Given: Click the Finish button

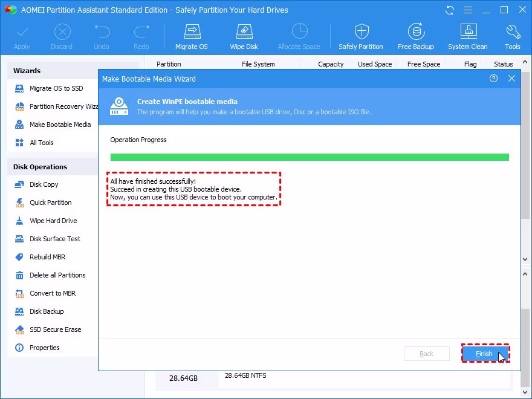Looking at the screenshot, I should pos(485,354).
